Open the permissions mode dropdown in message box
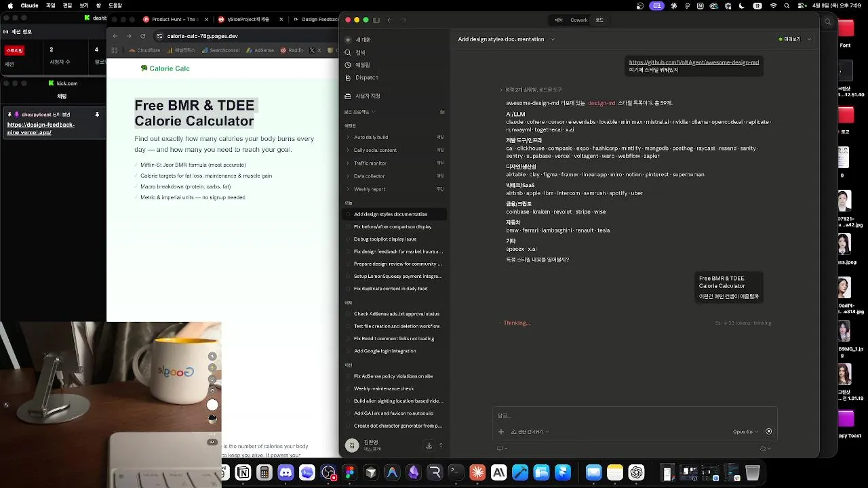This screenshot has width=868, height=488. (530, 432)
